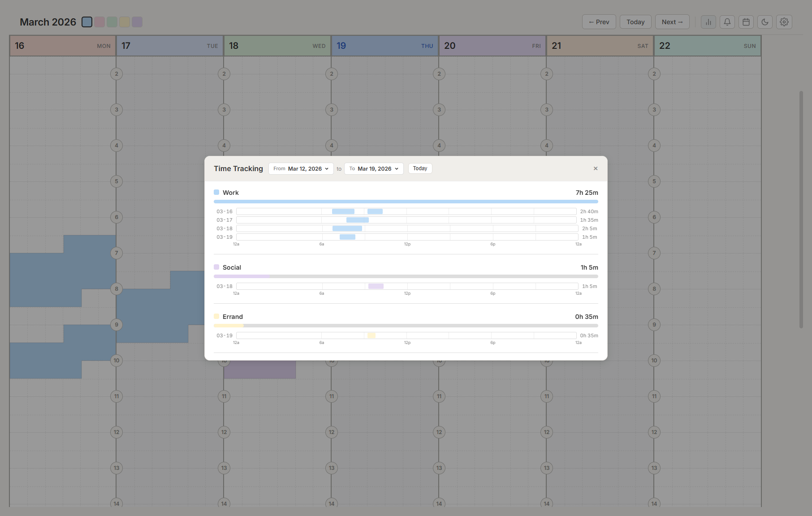This screenshot has width=812, height=516.
Task: Click the Prev button to go back
Action: coord(599,21)
